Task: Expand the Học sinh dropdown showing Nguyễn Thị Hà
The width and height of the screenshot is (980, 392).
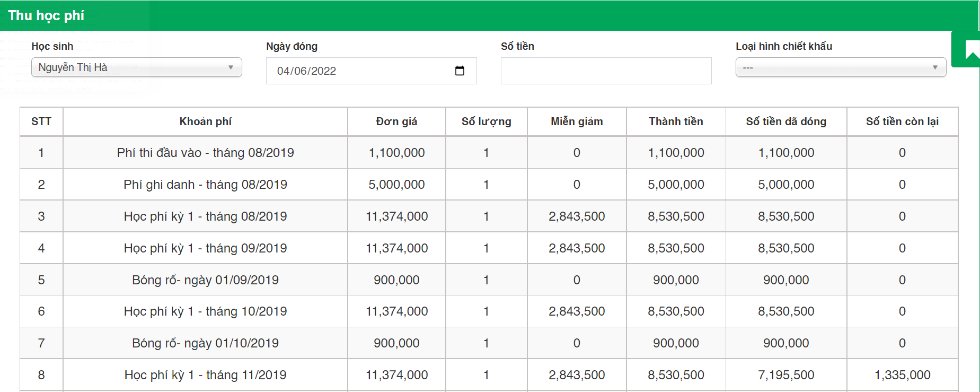Action: [x=136, y=67]
